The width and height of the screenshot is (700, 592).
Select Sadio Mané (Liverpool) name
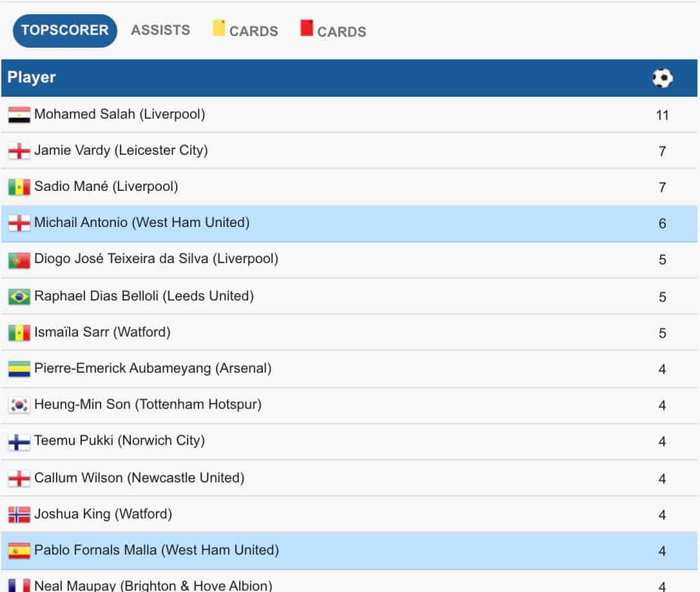coord(106,186)
